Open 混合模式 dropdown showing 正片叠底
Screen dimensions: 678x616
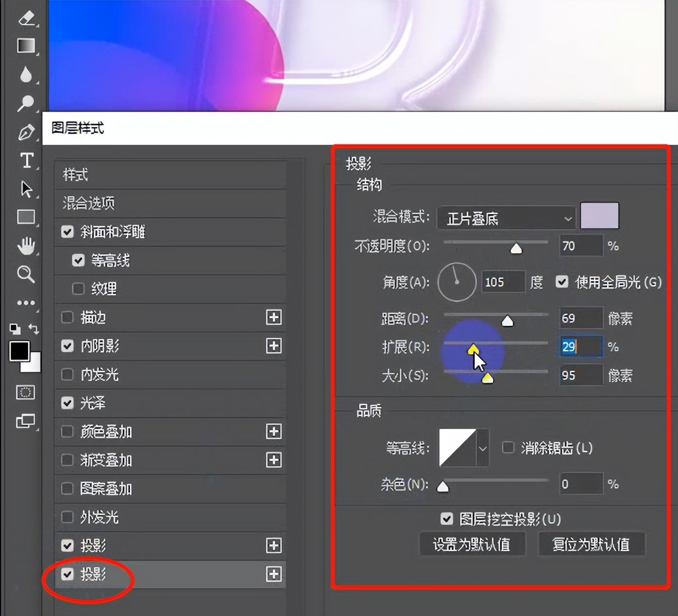pos(506,218)
